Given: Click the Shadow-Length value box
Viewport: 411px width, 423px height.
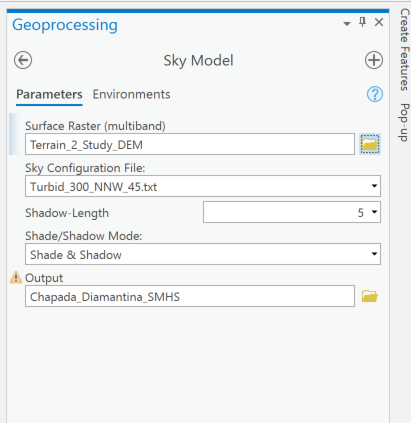Looking at the screenshot, I should tap(292, 212).
